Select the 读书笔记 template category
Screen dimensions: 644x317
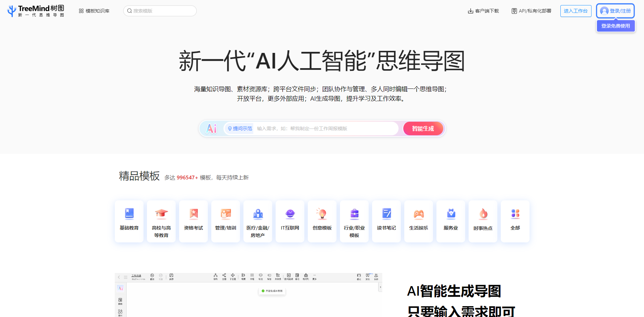tap(386, 221)
